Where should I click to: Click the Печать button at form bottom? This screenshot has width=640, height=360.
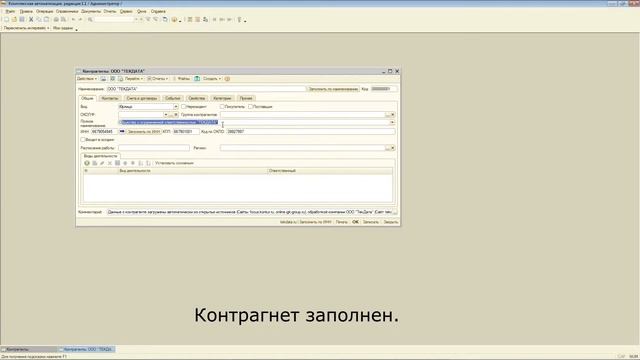point(342,222)
